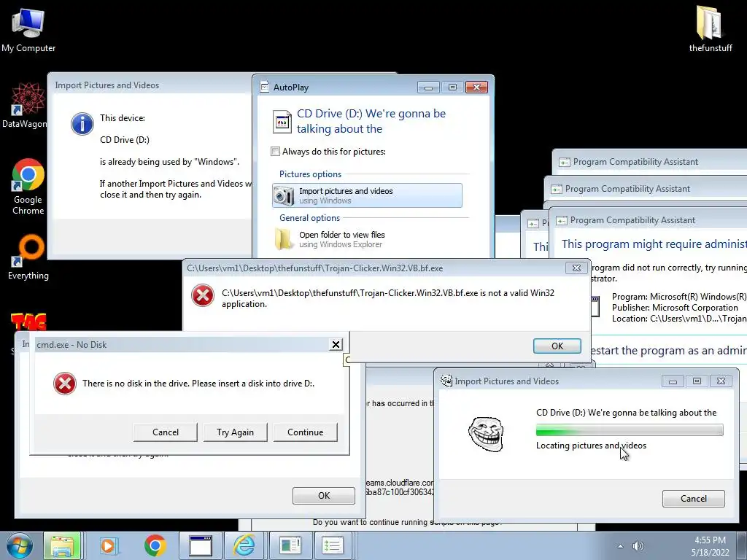Viewport: 747px width, 560px height.
Task: Click 'Publisher: Microsoft Corporation' text
Action: click(675, 308)
